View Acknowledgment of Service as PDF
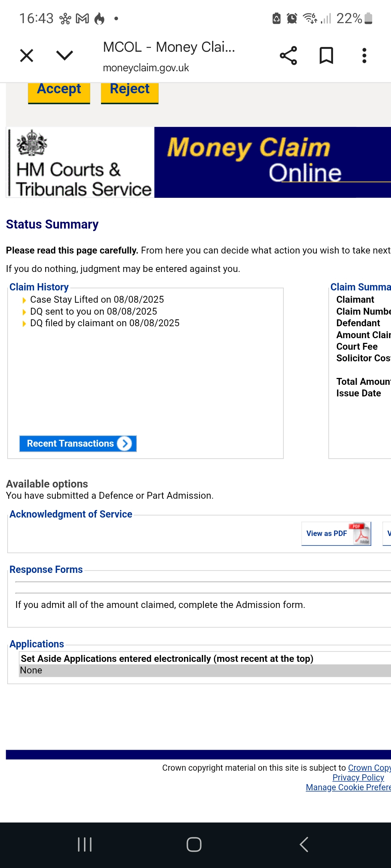391x868 pixels. [327, 533]
